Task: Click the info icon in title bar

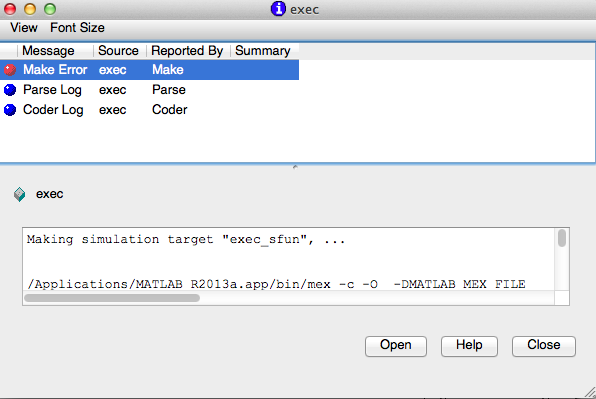Action: tap(278, 9)
